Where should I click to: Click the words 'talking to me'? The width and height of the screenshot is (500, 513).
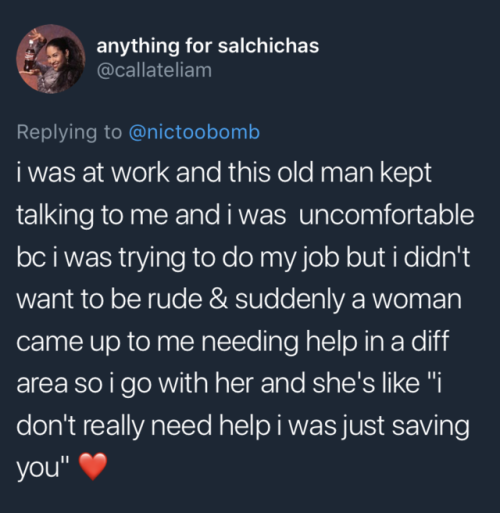click(92, 216)
